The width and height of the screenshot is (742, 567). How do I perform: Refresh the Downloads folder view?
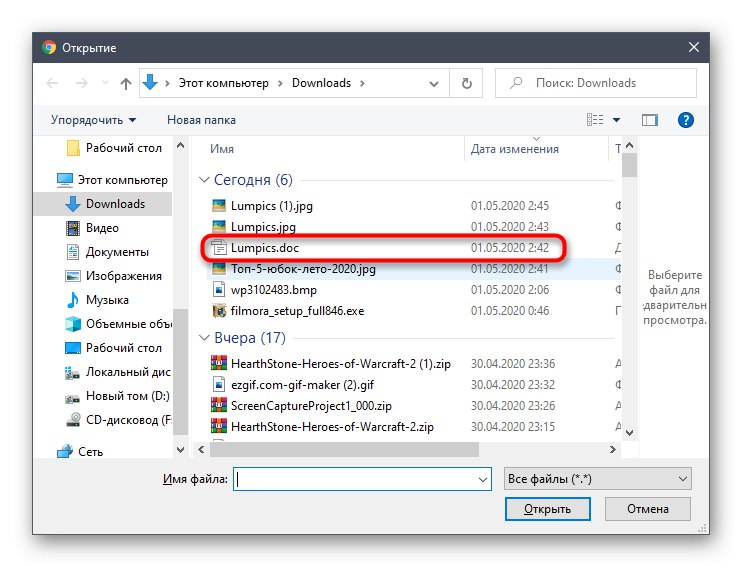467,83
